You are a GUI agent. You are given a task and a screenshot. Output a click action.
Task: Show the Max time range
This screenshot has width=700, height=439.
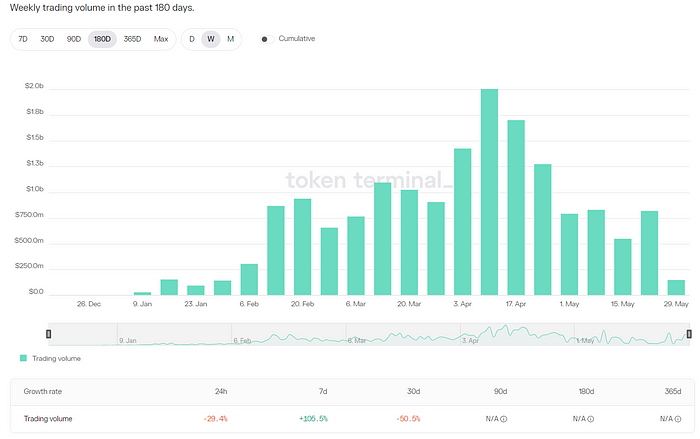(161, 39)
